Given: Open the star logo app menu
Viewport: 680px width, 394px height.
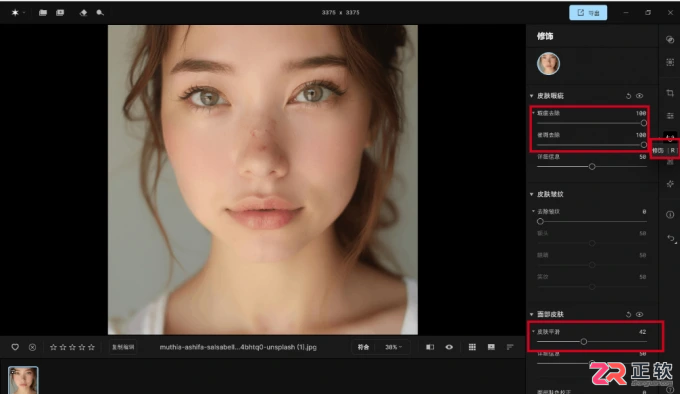Looking at the screenshot, I should 15,13.
